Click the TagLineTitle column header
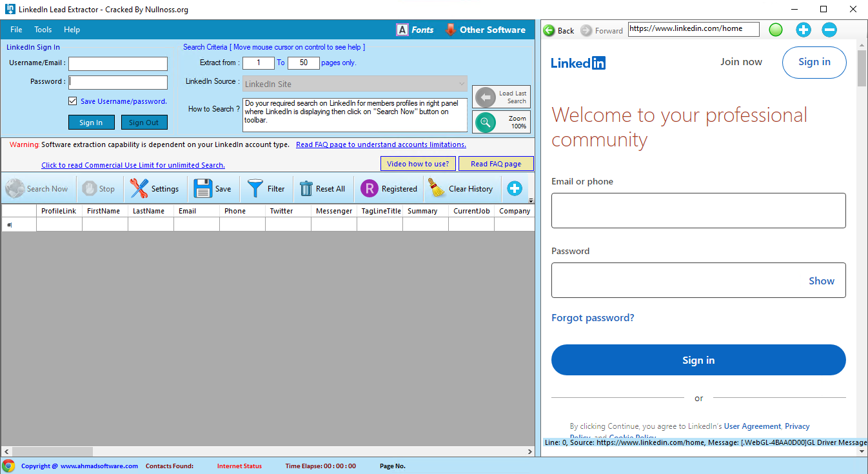 (379, 211)
